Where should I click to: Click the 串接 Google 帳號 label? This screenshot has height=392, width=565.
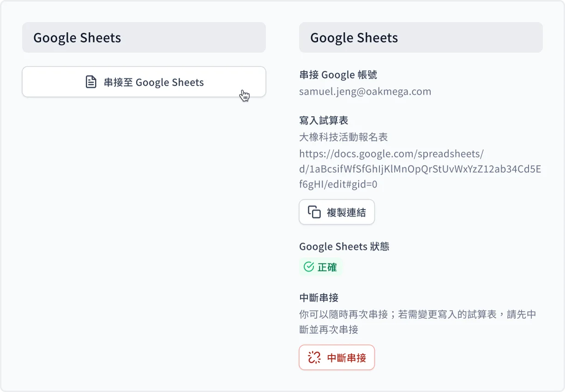tap(338, 75)
